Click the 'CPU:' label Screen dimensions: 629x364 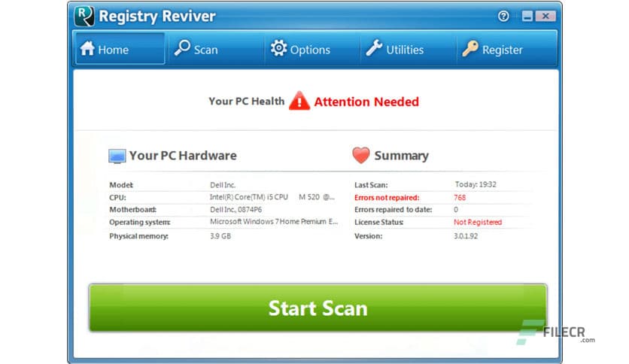117,197
